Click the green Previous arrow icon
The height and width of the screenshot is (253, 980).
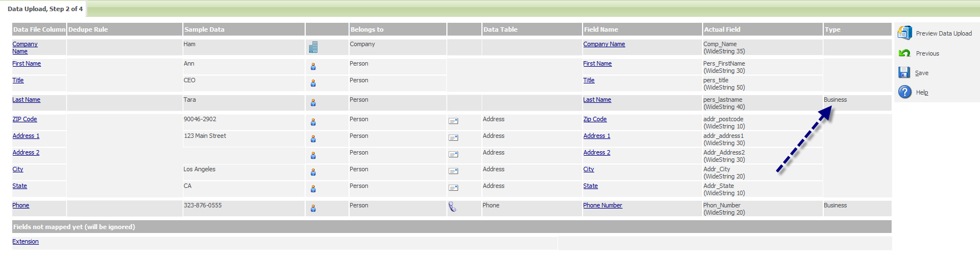[x=904, y=53]
